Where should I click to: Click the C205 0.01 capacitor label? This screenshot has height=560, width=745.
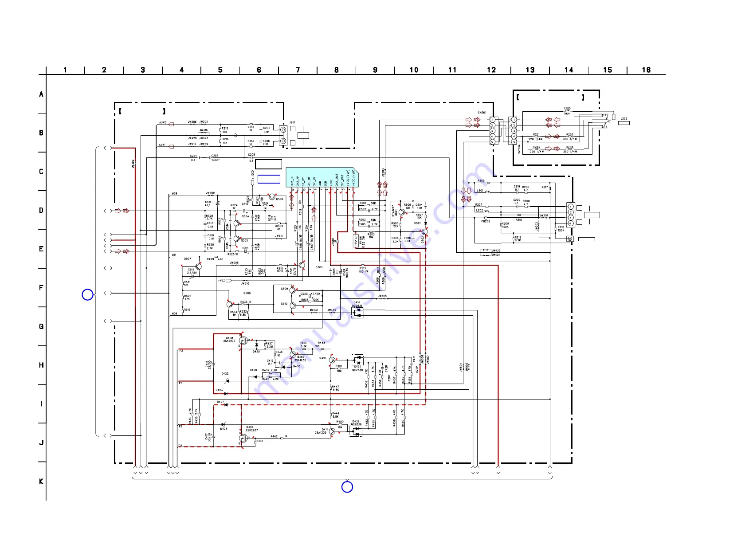[x=267, y=130]
